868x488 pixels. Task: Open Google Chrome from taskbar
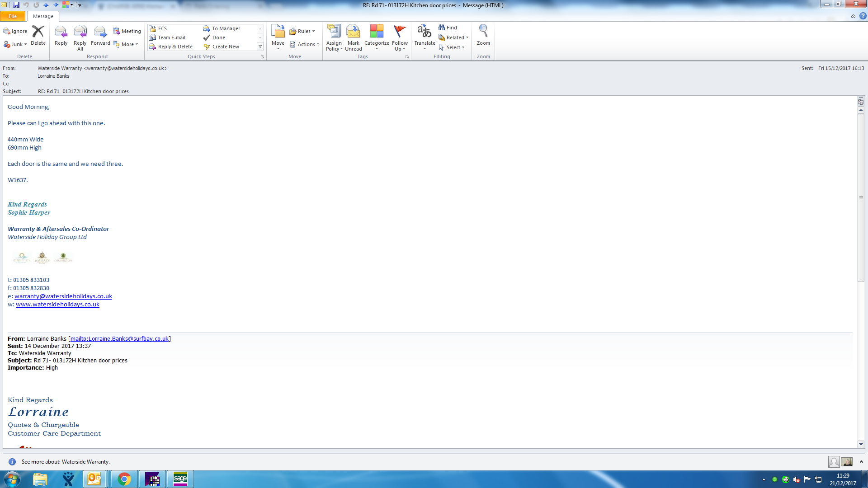124,479
